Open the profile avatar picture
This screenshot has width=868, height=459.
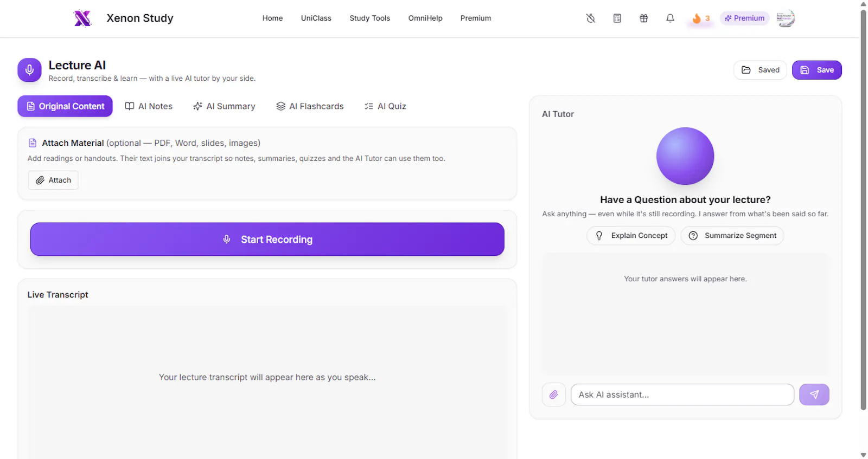click(x=786, y=18)
